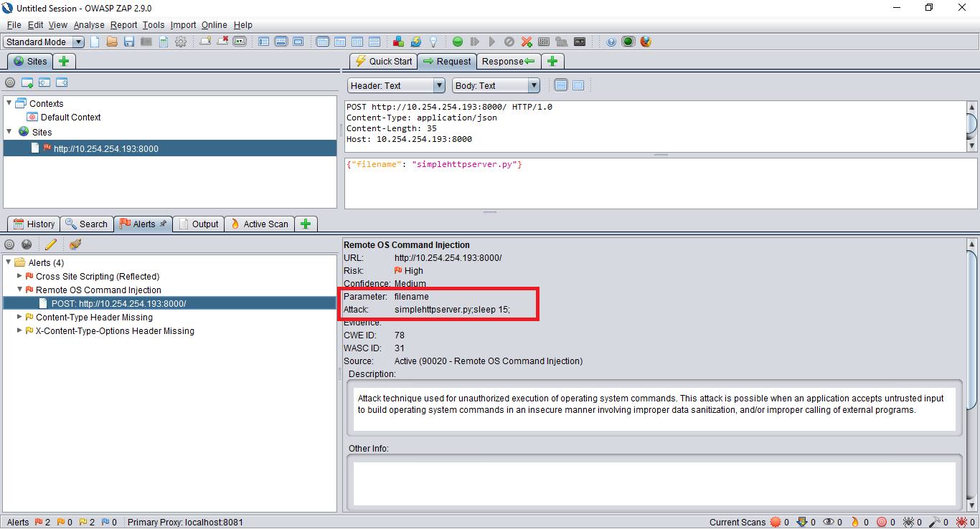
Task: Switch to the Active Scan tab
Action: (258, 224)
